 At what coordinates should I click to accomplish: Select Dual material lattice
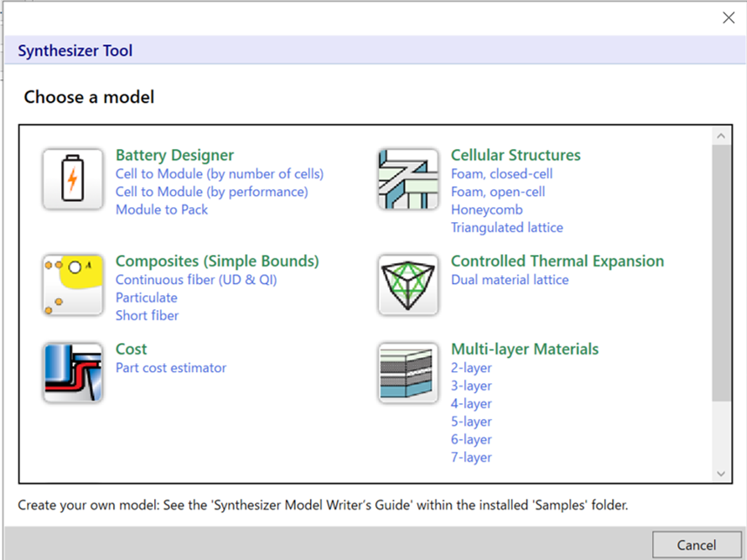pyautogui.click(x=509, y=280)
